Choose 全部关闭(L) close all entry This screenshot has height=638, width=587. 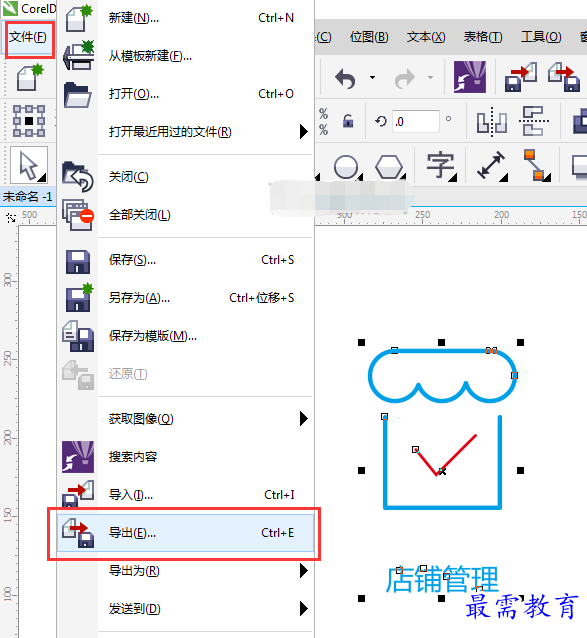186,215
